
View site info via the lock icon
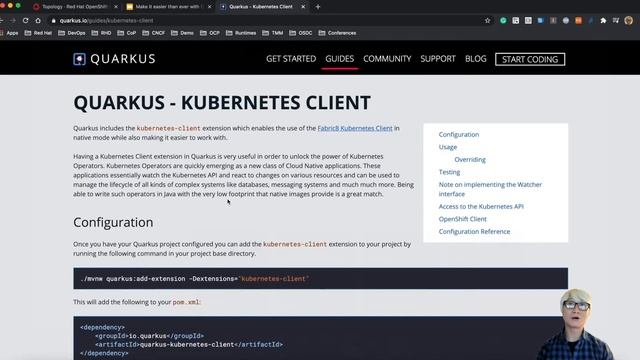pos(53,20)
